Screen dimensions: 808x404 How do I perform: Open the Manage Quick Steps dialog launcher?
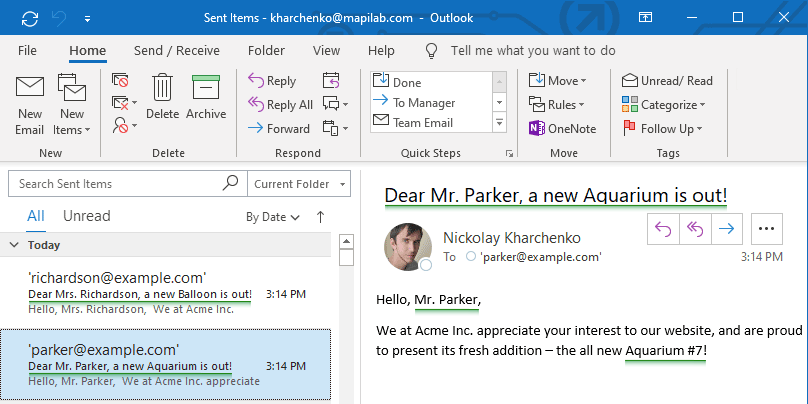point(509,153)
